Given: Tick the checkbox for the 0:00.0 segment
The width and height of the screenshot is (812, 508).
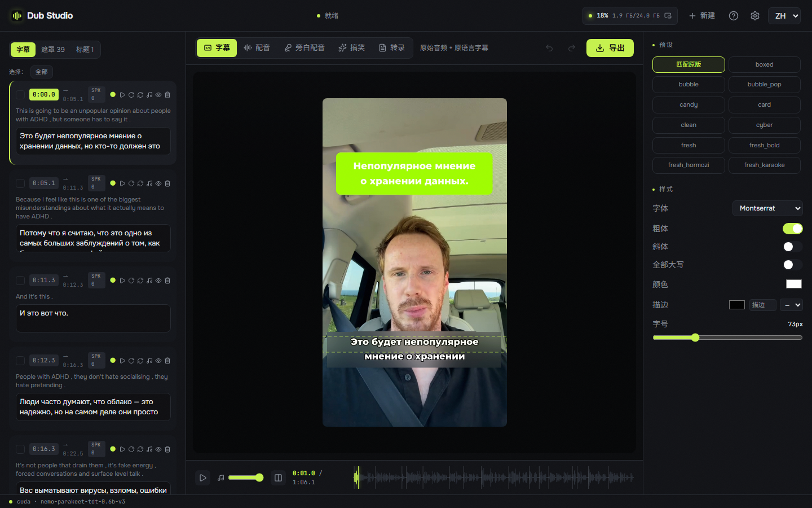Looking at the screenshot, I should pyautogui.click(x=20, y=95).
